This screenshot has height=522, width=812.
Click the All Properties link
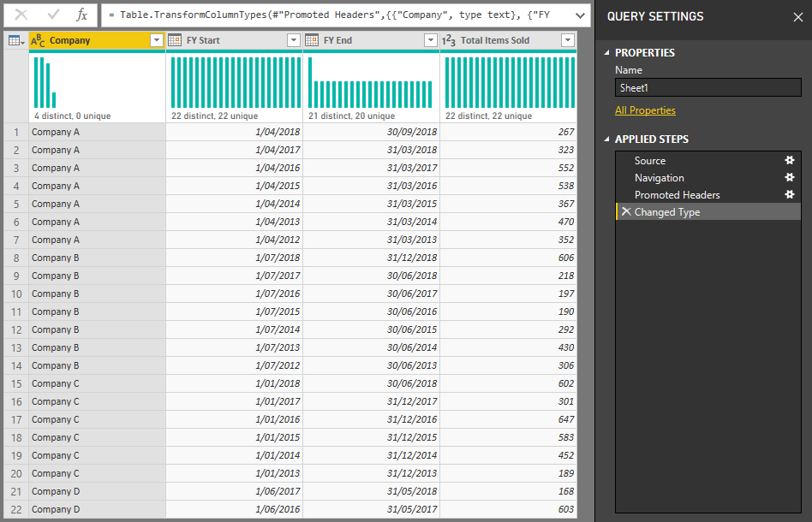pos(645,110)
